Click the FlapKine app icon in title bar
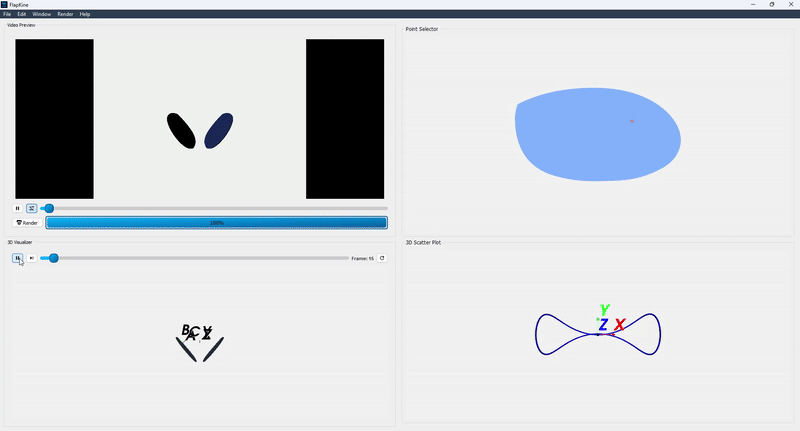The height and width of the screenshot is (431, 800). click(4, 4)
